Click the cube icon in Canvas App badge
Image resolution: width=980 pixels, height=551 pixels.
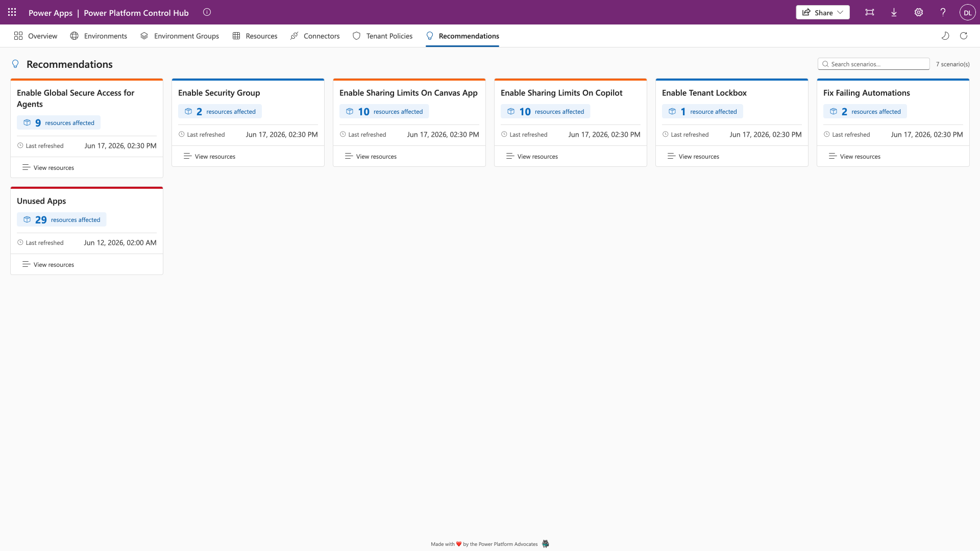point(350,111)
